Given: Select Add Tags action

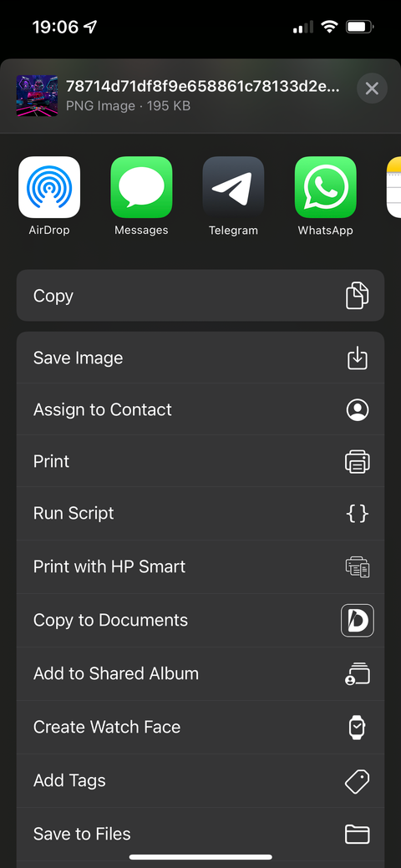Looking at the screenshot, I should (200, 780).
